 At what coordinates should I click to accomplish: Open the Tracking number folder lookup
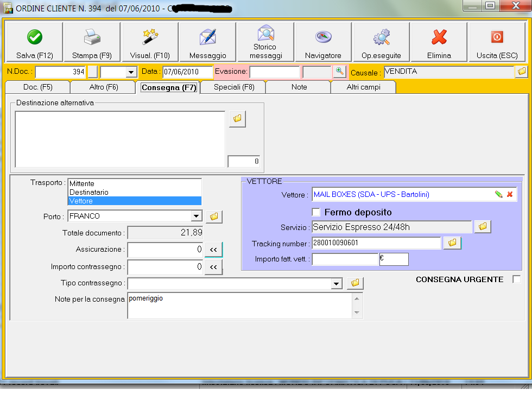[x=452, y=243]
